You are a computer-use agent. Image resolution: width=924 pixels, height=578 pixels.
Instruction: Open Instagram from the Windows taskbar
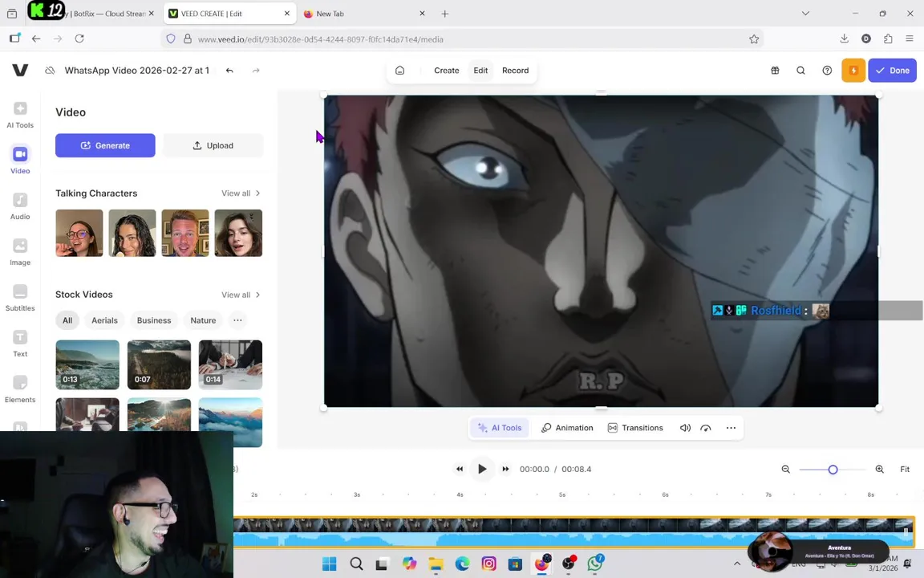coord(488,564)
